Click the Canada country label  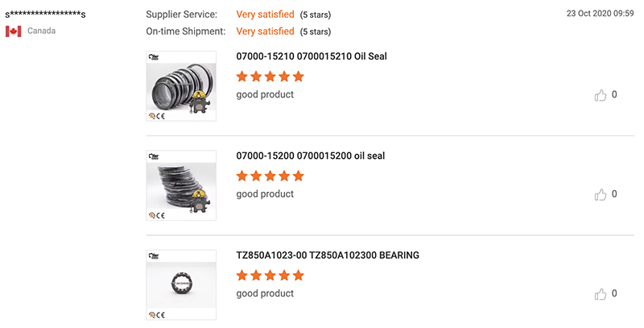42,31
